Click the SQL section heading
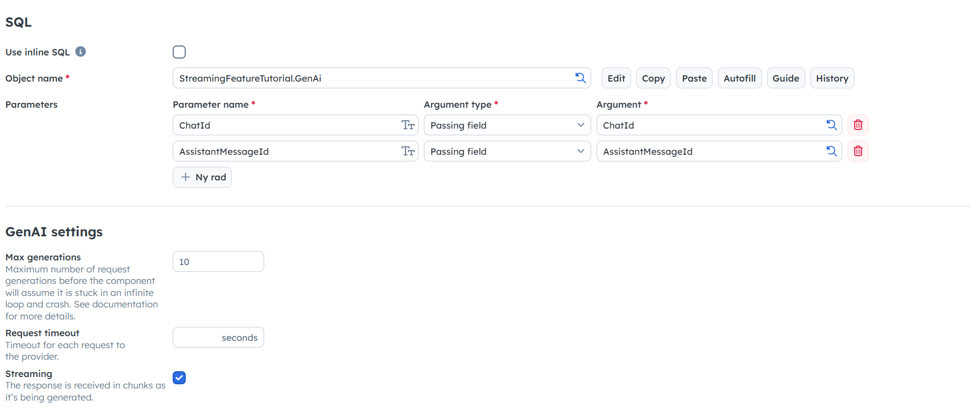The width and height of the screenshot is (980, 412). click(x=18, y=22)
